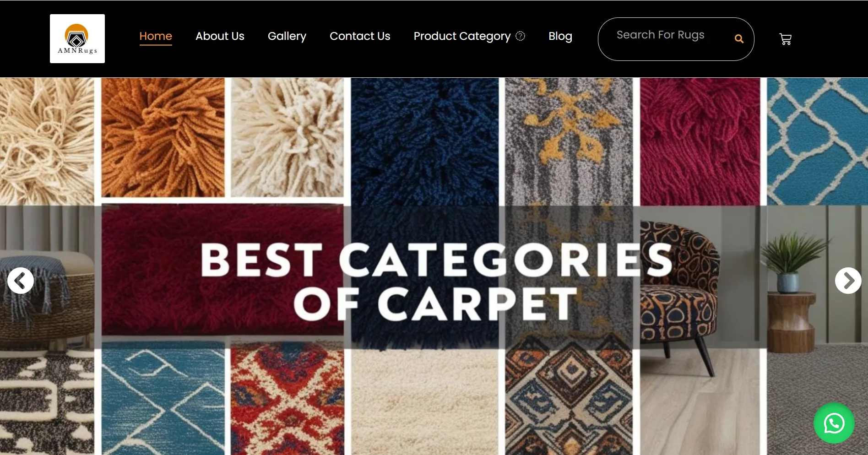Go to Contact Us page
The image size is (868, 455).
tap(360, 36)
